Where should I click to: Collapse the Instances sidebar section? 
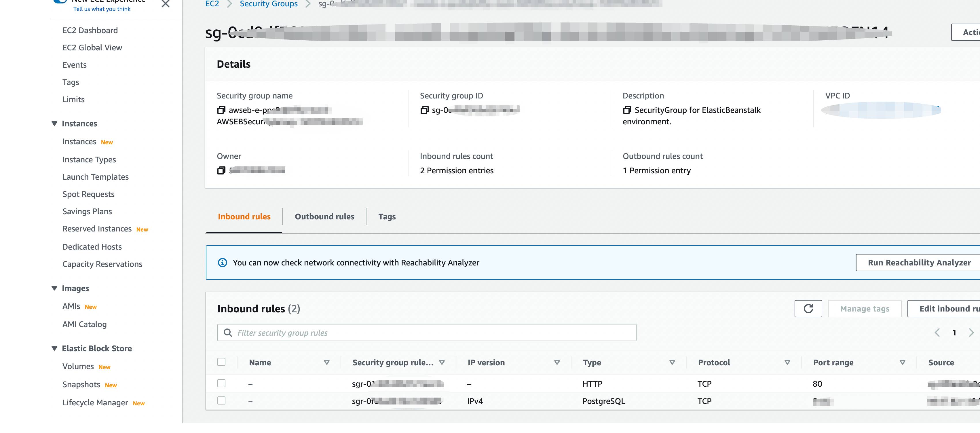pyautogui.click(x=54, y=124)
